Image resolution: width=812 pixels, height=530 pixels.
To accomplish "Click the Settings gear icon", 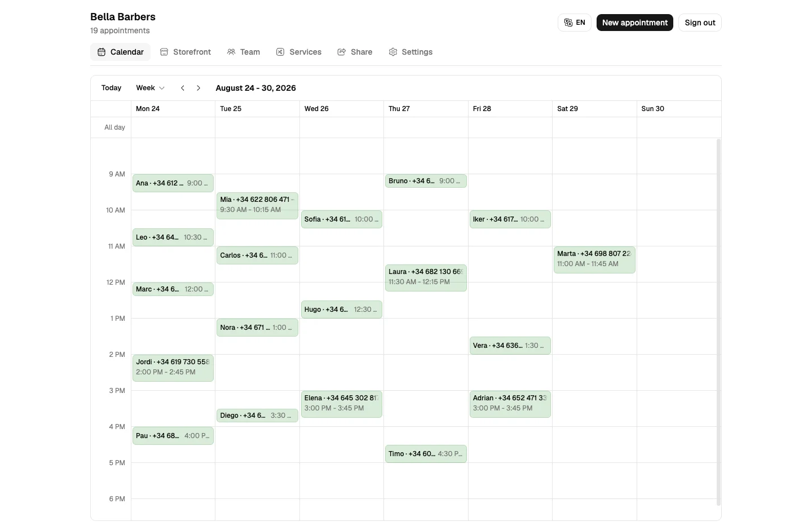I will coord(393,52).
